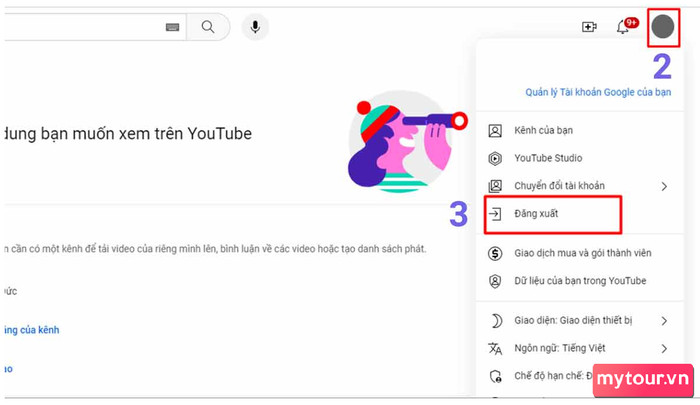
Task: Click Quản lý Tài khoản Google của bạn
Action: [598, 92]
